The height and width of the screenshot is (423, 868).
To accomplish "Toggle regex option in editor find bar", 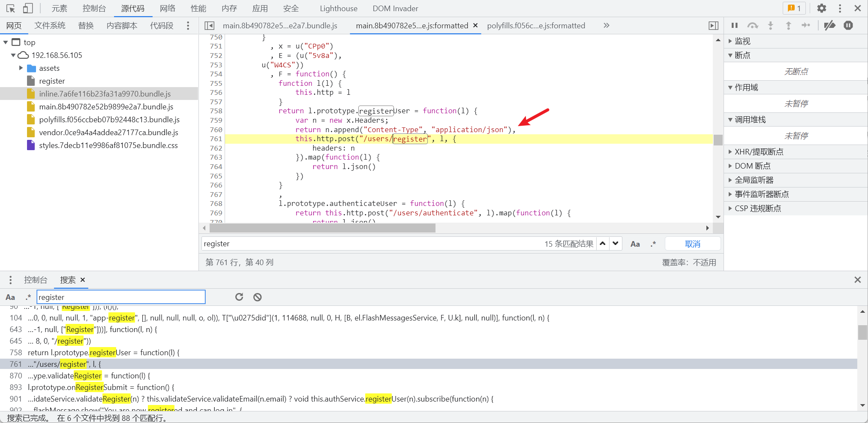I will 653,244.
